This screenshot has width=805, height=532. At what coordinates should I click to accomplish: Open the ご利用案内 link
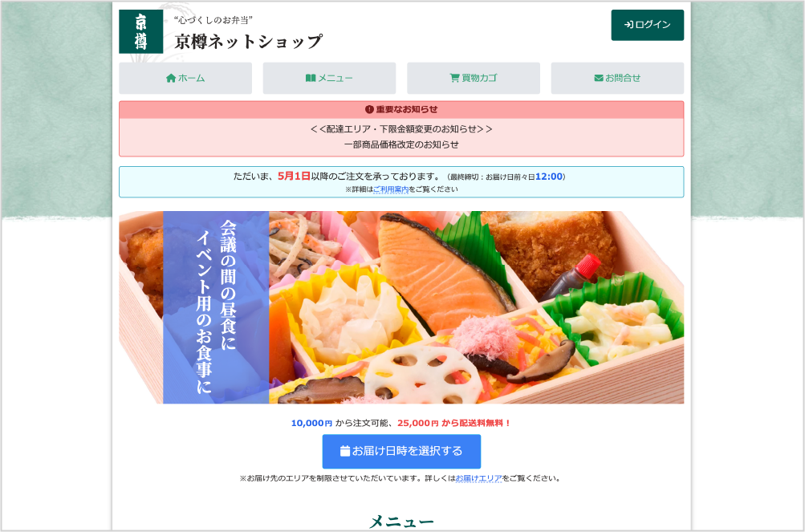click(391, 189)
